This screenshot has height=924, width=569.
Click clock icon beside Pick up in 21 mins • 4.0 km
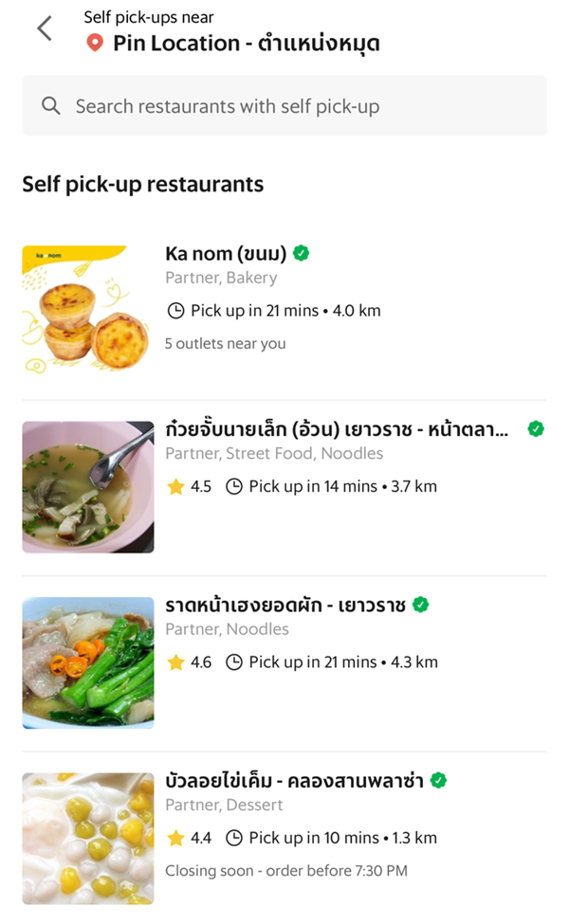(175, 311)
